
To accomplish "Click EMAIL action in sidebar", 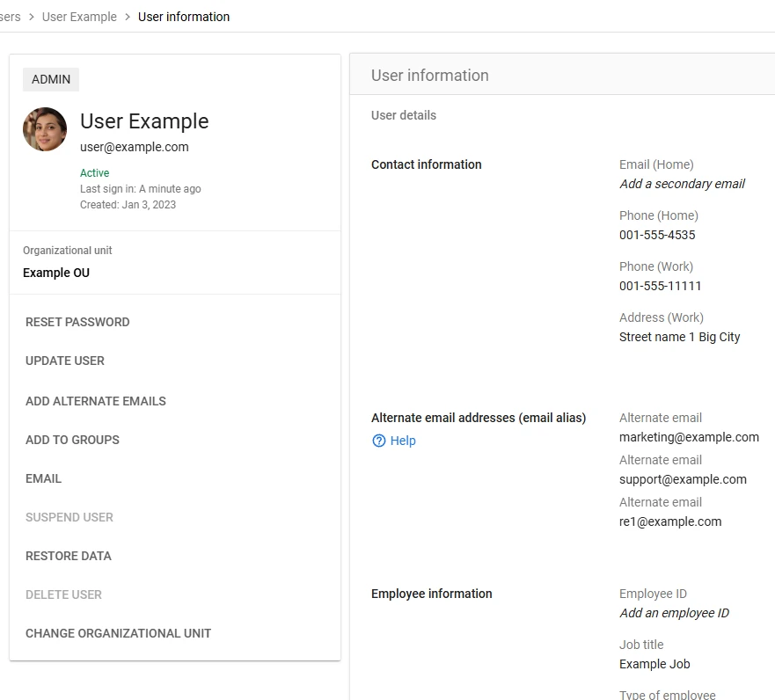I will pos(43,478).
